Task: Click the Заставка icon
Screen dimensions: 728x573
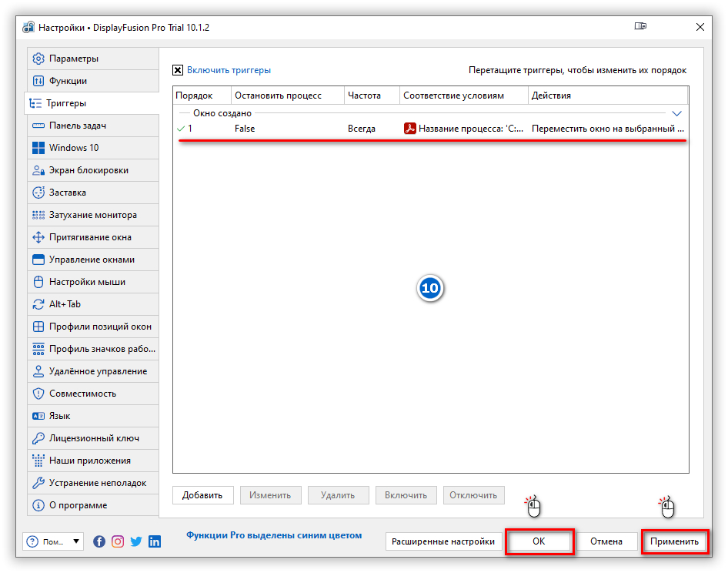Action: coord(38,193)
